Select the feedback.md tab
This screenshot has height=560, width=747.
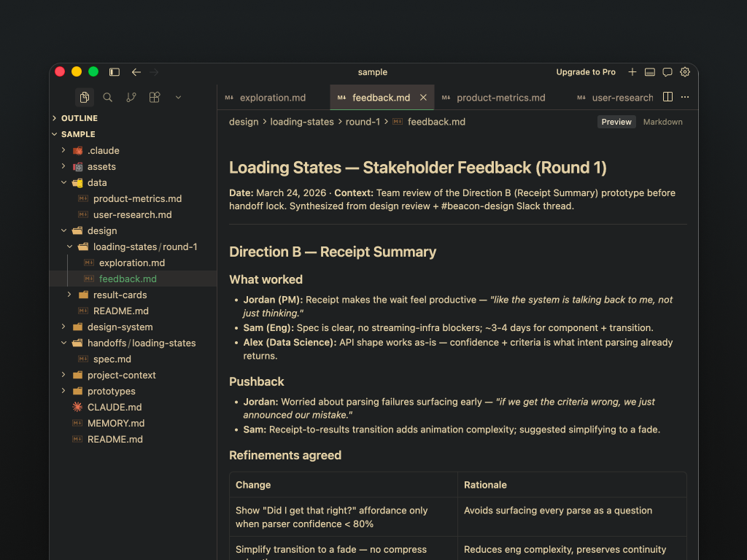381,98
